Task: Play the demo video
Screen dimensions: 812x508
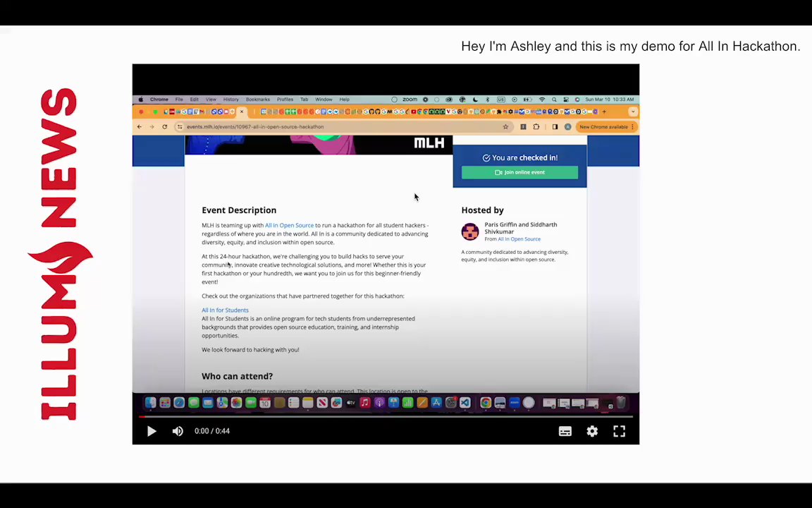Action: click(152, 431)
